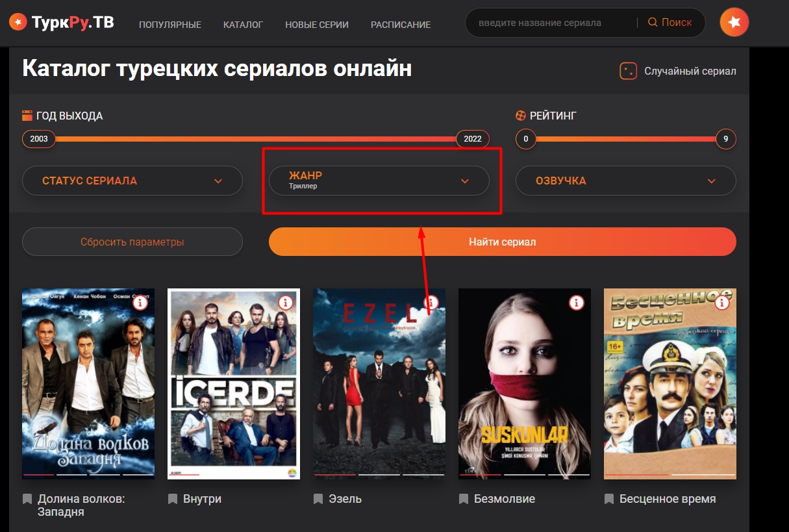789x532 pixels.
Task: Click info icon on Бесценное время poster
Action: pyautogui.click(x=722, y=303)
